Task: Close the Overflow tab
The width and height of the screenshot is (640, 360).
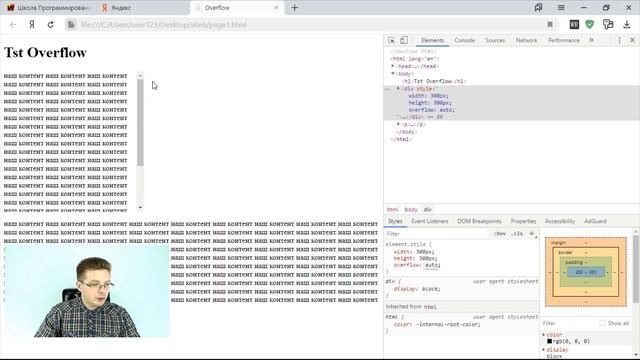Action: point(276,7)
